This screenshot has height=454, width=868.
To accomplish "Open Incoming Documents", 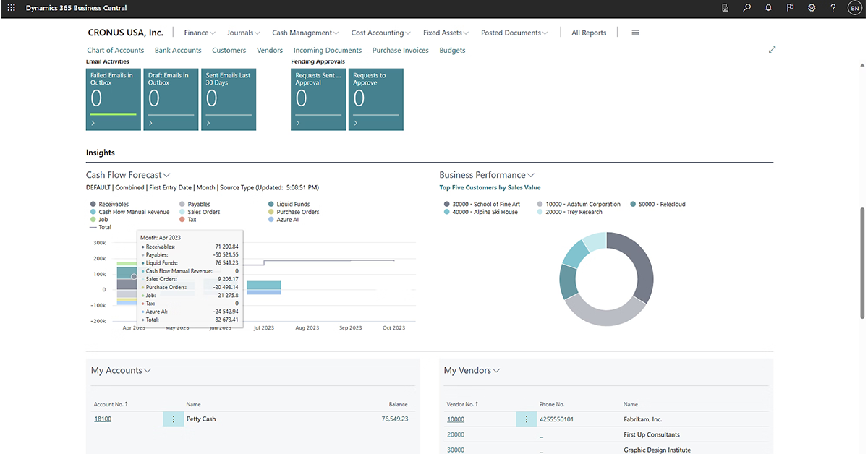I will 328,51.
